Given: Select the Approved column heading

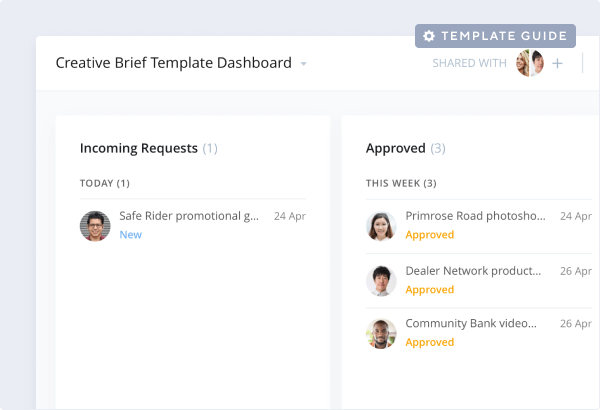Looking at the screenshot, I should pos(396,148).
